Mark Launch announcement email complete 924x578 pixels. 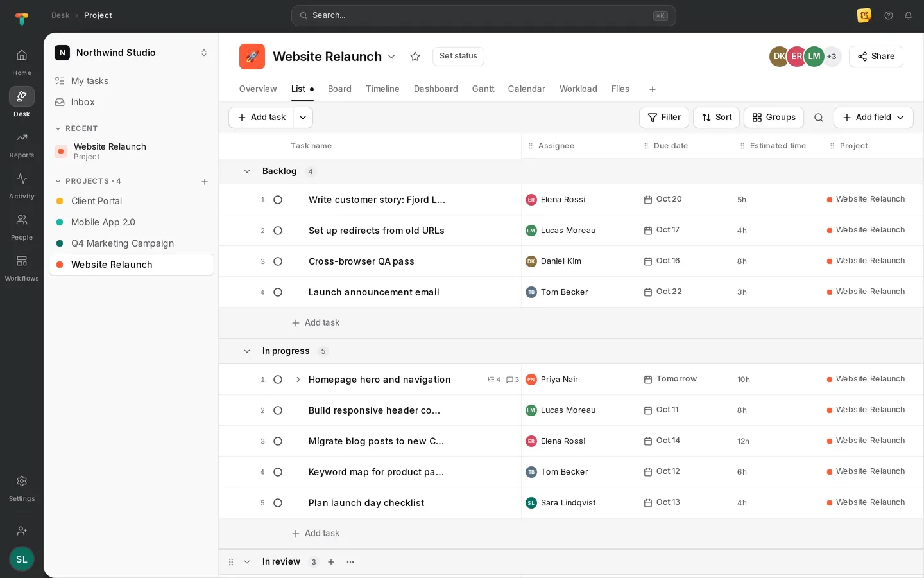[278, 292]
